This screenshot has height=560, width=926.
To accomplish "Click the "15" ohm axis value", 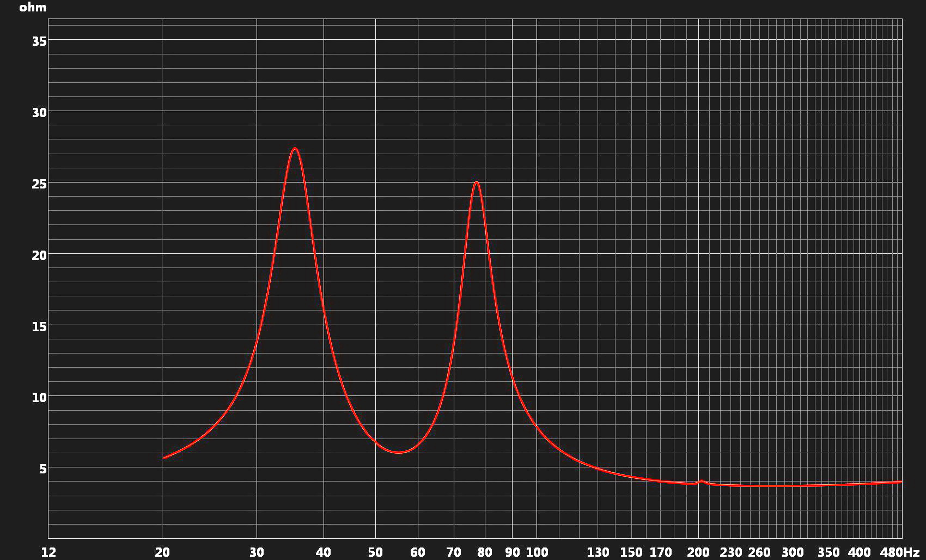I will 39,326.
